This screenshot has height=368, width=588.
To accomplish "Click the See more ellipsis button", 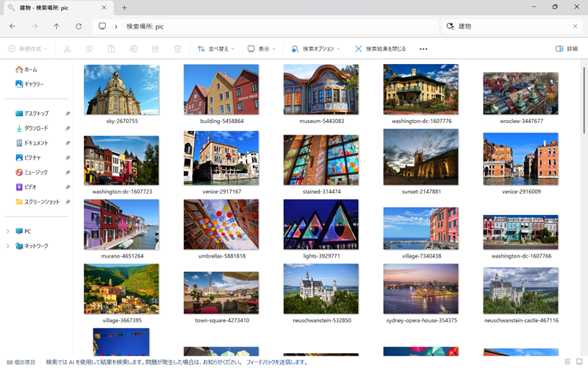I will 423,49.
